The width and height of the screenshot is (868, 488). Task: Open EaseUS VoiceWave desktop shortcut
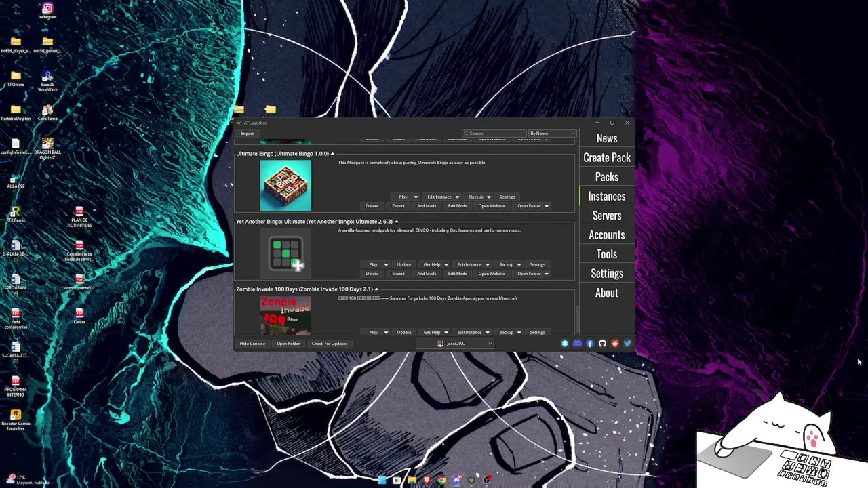[x=47, y=81]
